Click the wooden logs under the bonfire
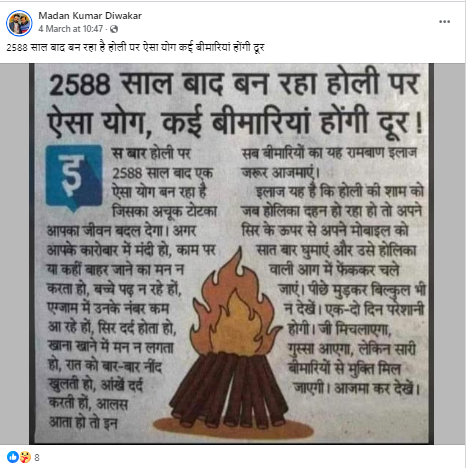This screenshot has height=468, width=466. [x=228, y=389]
